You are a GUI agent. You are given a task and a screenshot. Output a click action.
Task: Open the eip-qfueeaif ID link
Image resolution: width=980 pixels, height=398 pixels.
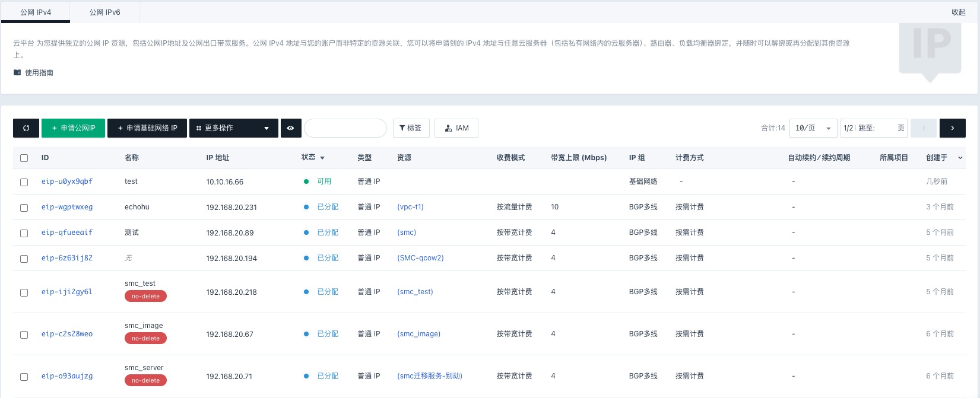pos(67,233)
